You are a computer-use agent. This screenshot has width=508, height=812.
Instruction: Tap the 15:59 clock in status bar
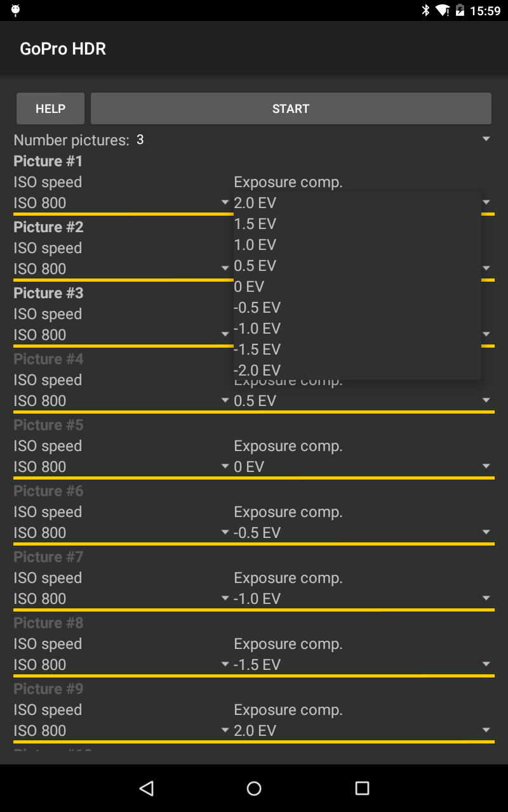point(485,11)
